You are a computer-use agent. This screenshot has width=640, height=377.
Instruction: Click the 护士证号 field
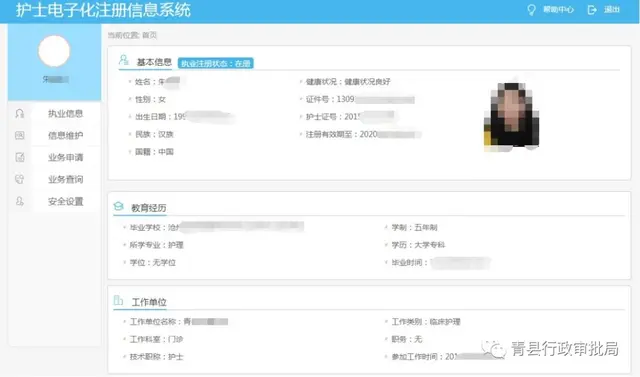pos(351,117)
